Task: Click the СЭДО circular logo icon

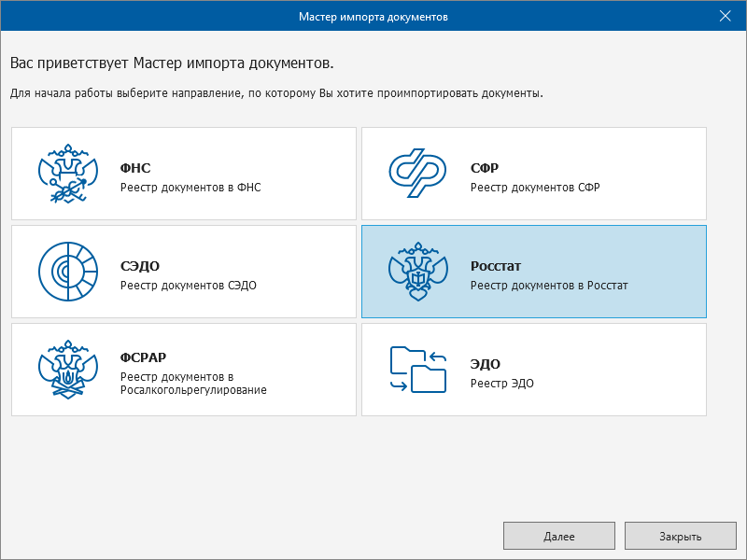Action: 67,273
